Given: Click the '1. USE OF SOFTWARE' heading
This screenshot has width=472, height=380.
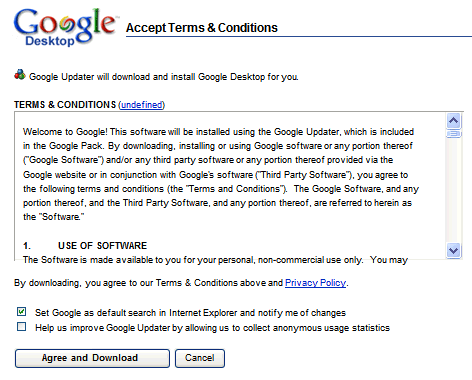Looking at the screenshot, I should click(x=85, y=246).
